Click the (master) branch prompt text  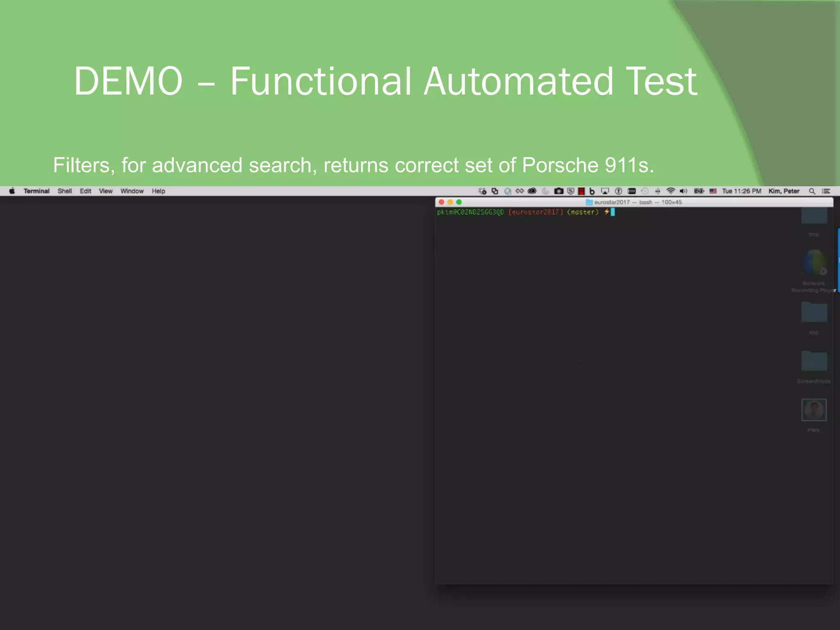pyautogui.click(x=583, y=212)
